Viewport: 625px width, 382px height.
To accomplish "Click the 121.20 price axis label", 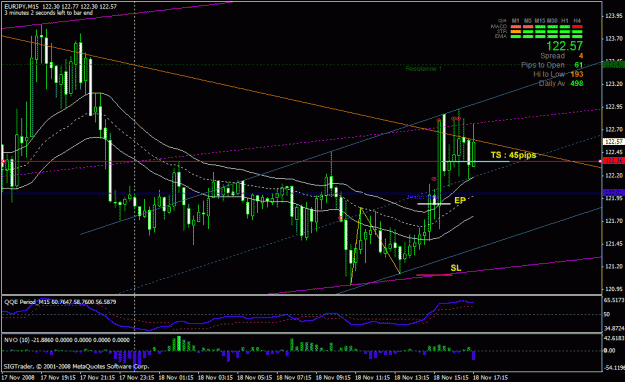I will 614,266.
